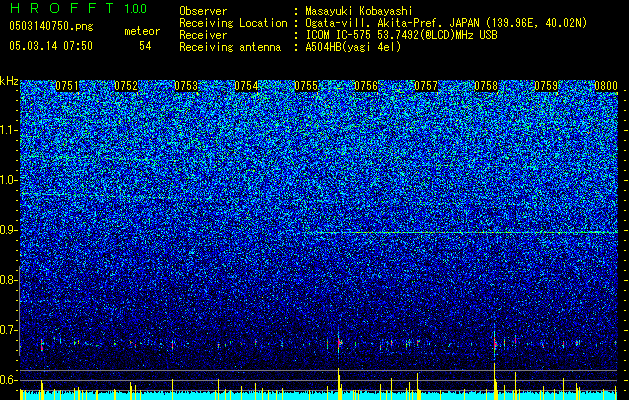Click the 0758 time marker
This screenshot has height=400, width=629.
[x=486, y=86]
